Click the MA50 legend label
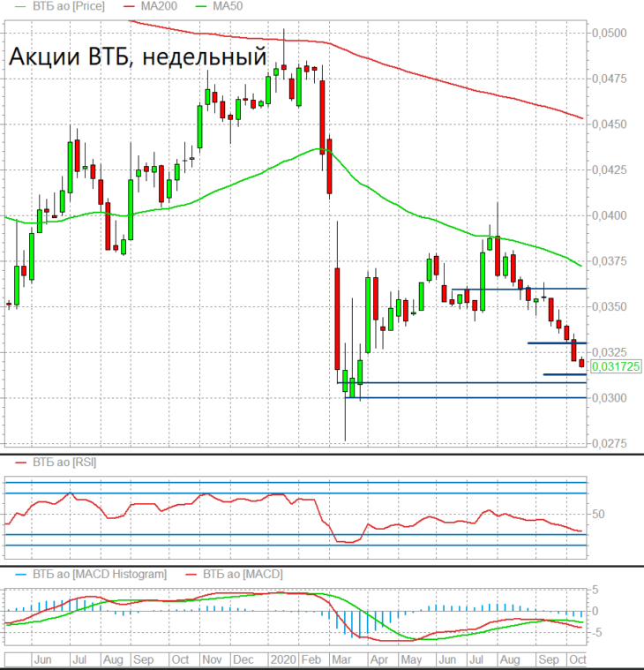The image size is (644, 670). pos(228,6)
